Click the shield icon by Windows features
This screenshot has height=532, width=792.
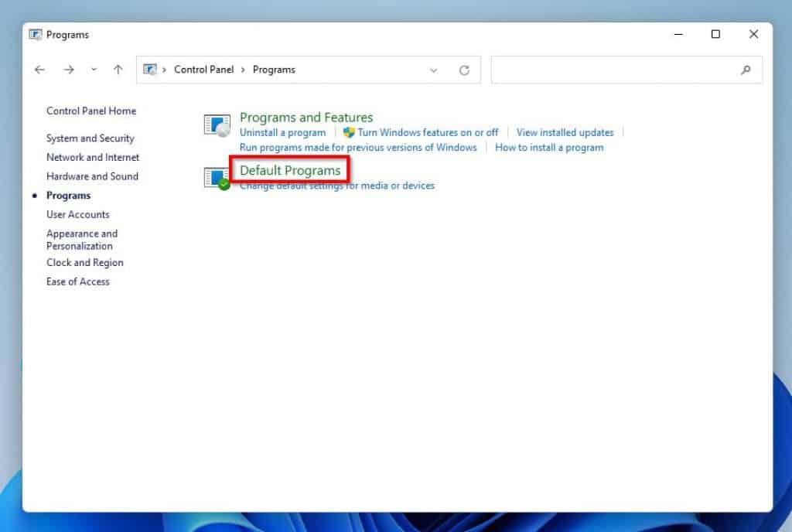pos(349,133)
